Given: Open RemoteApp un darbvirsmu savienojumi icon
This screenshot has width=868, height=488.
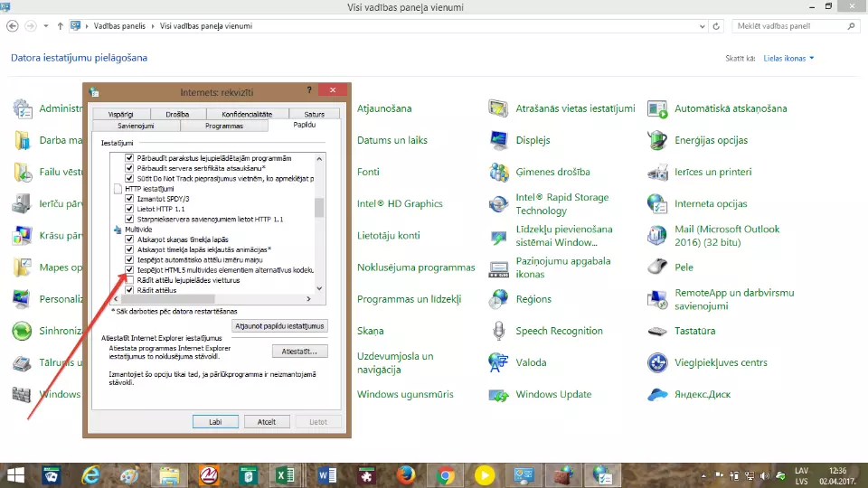Looking at the screenshot, I should click(657, 299).
